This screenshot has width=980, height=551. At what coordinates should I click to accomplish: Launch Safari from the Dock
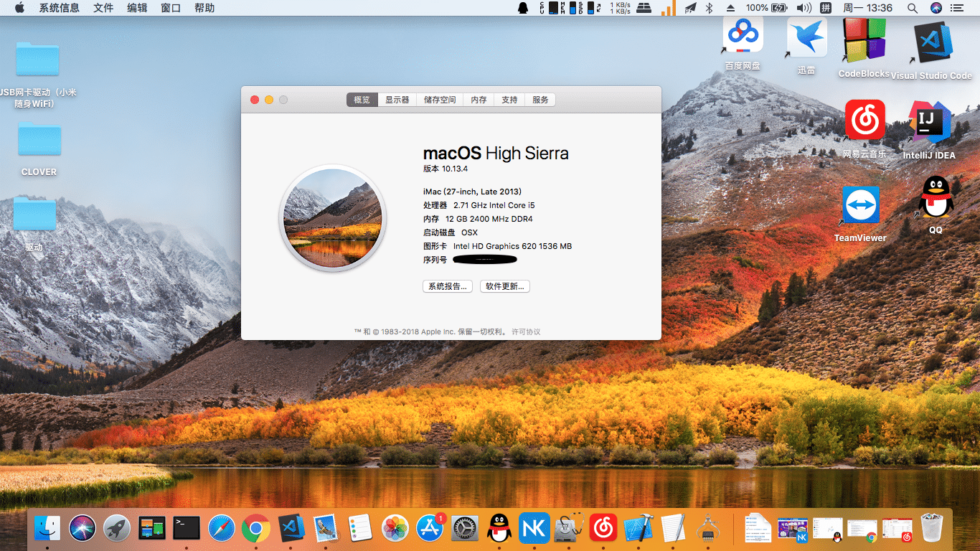222,528
